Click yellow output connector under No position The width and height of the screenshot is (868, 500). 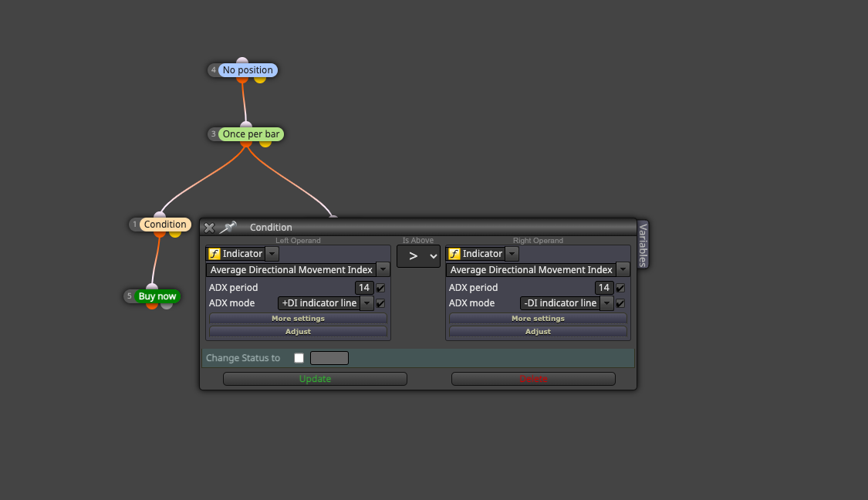point(259,79)
